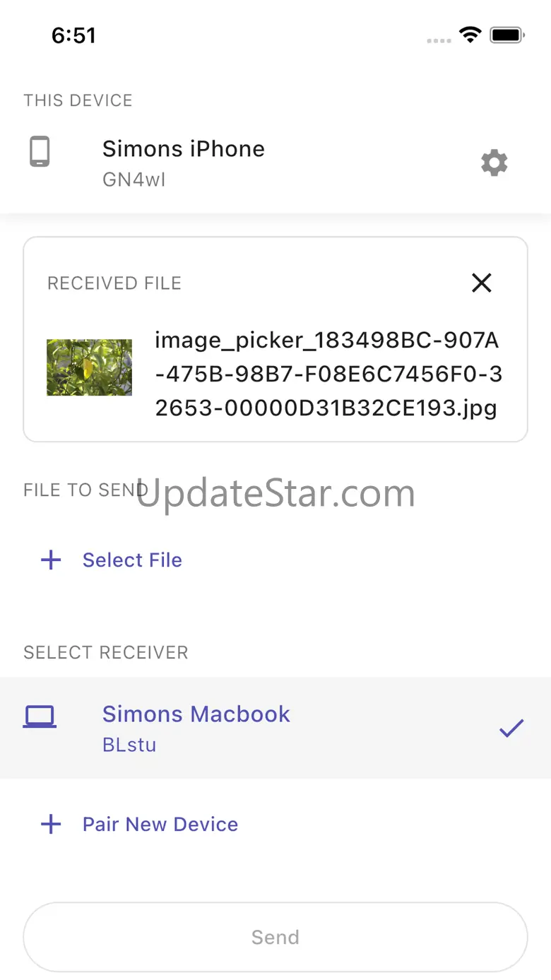
Task: Toggle the Simons Macbook selection checkmark
Action: [x=511, y=728]
